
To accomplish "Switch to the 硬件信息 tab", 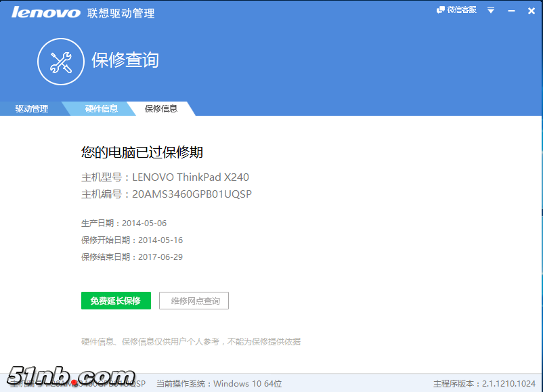I will pos(101,109).
